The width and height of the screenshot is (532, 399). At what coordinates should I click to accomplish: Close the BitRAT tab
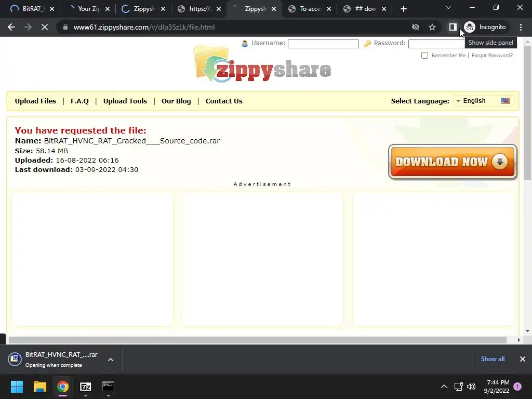(52, 9)
